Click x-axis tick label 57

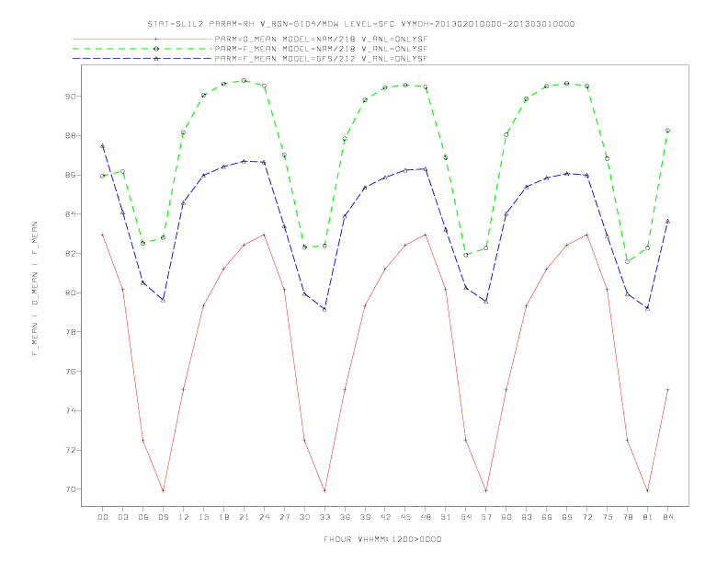[486, 517]
